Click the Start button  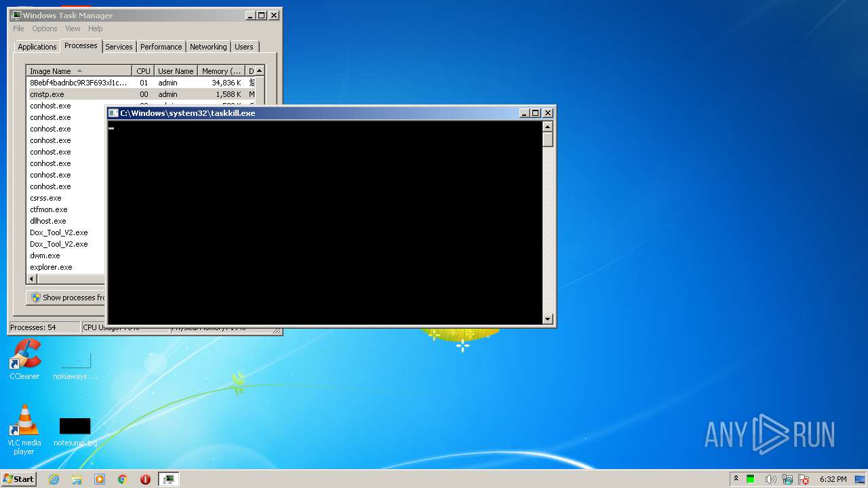coord(18,479)
